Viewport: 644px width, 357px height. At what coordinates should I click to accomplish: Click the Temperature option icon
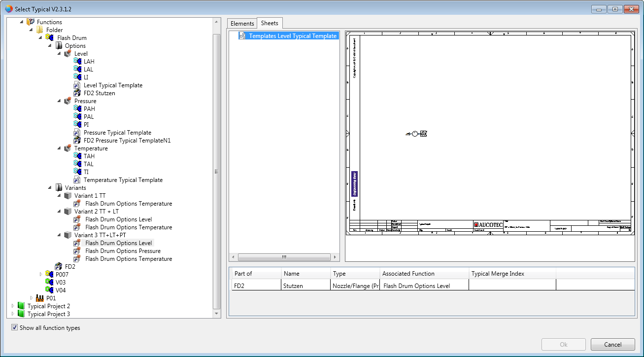tap(68, 148)
